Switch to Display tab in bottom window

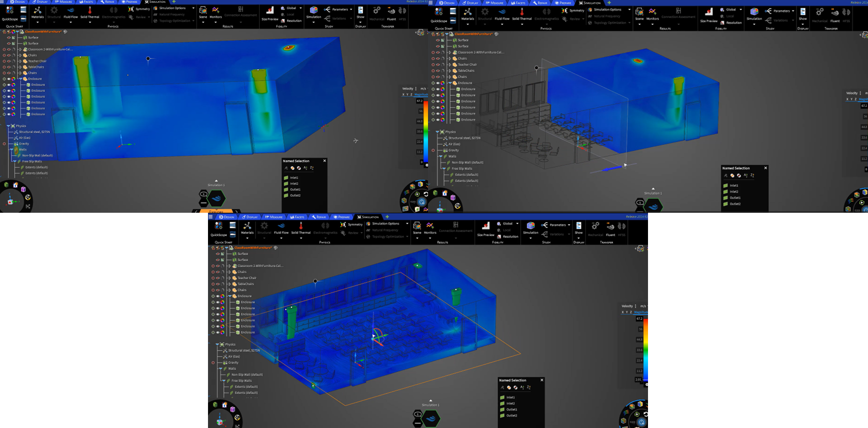249,217
